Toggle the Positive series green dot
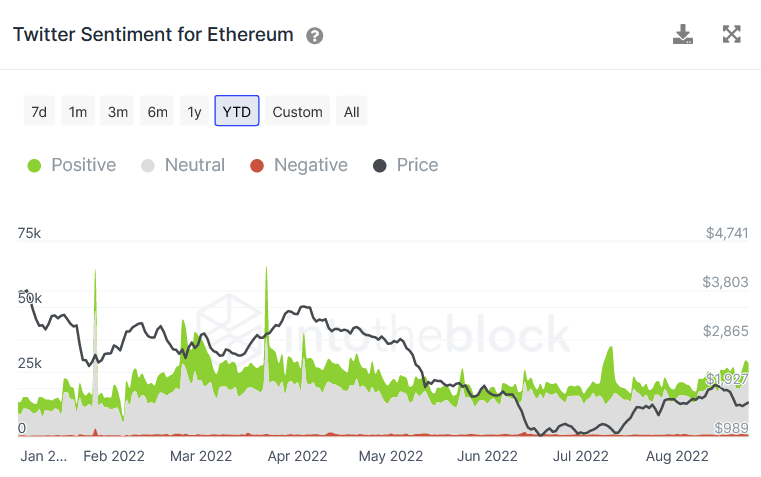Viewport: 761px width, 477px height. tap(35, 166)
